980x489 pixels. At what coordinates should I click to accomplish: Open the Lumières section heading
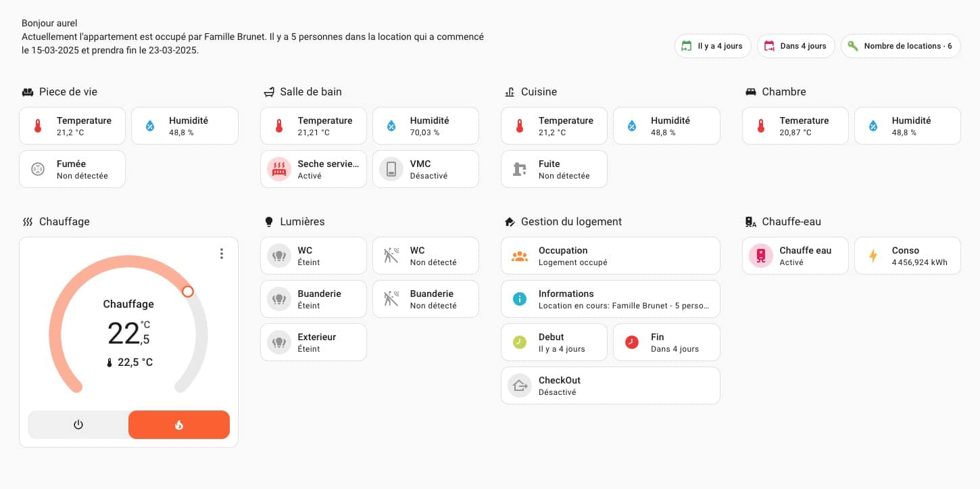tap(302, 222)
